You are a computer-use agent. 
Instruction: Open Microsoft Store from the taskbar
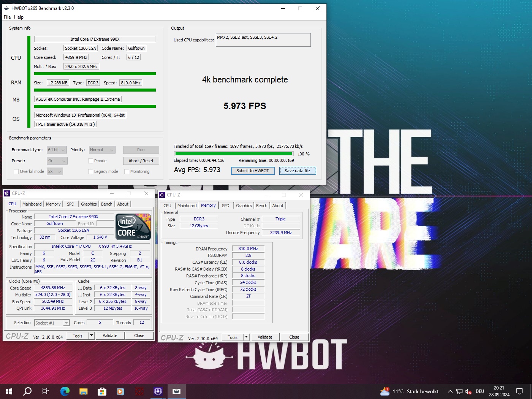click(x=102, y=391)
